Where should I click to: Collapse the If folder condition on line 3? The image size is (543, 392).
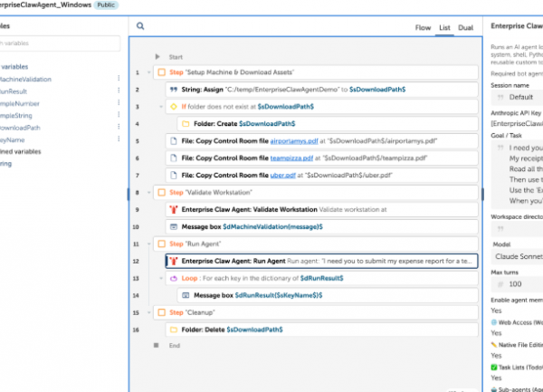(161, 107)
